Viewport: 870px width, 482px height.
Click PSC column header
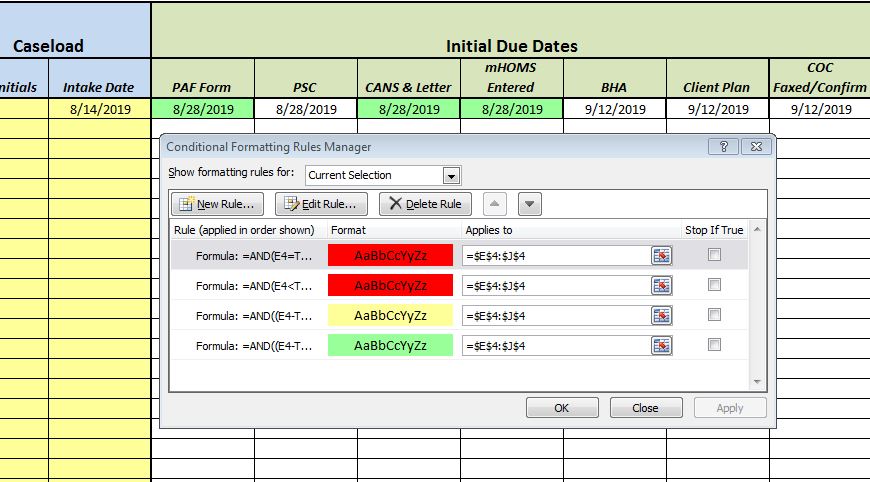pyautogui.click(x=306, y=79)
